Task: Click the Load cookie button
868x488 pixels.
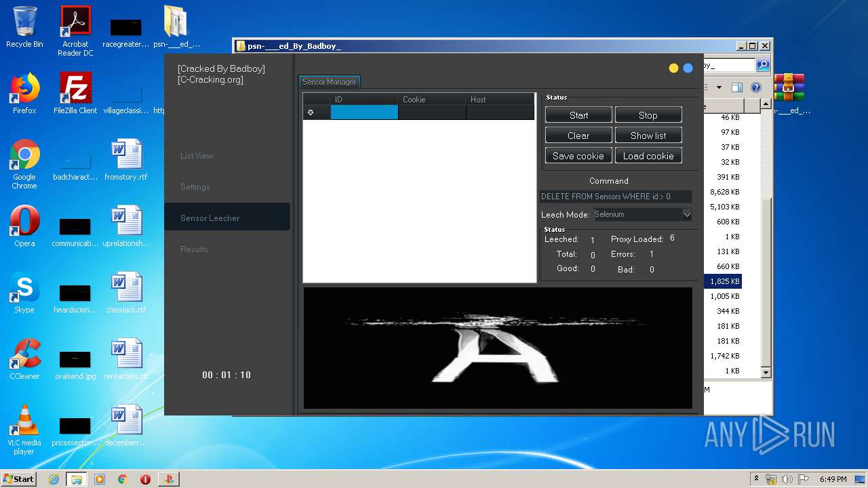Action: click(x=648, y=156)
